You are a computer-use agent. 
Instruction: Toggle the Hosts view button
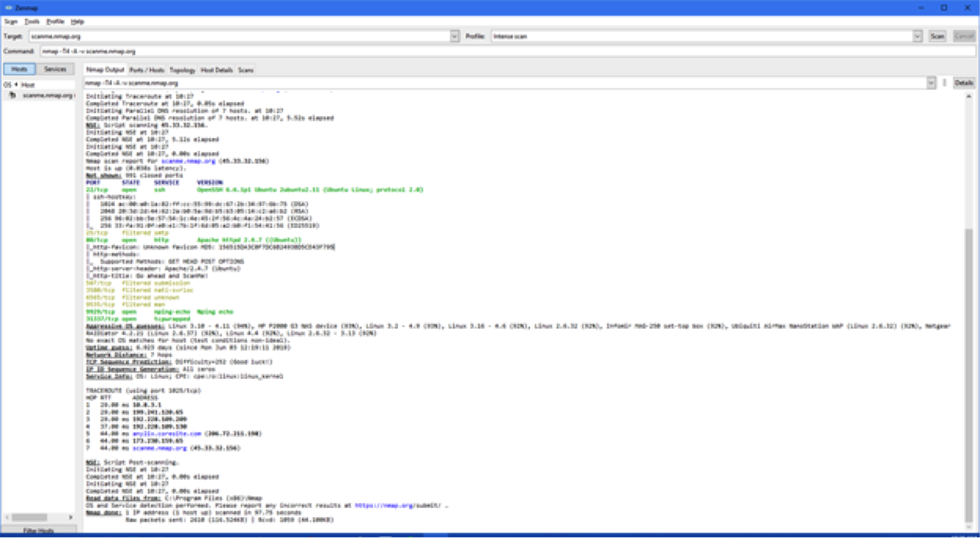19,69
